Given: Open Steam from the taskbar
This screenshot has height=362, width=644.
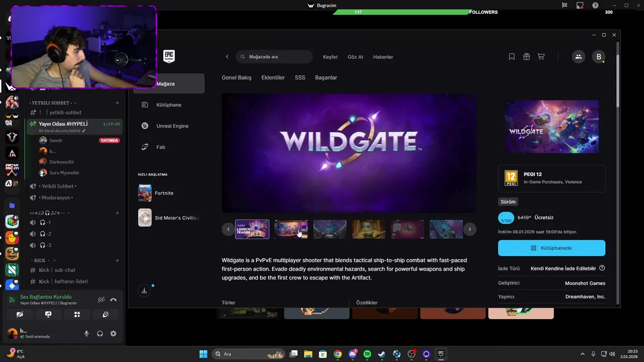Looking at the screenshot, I should tap(382, 354).
